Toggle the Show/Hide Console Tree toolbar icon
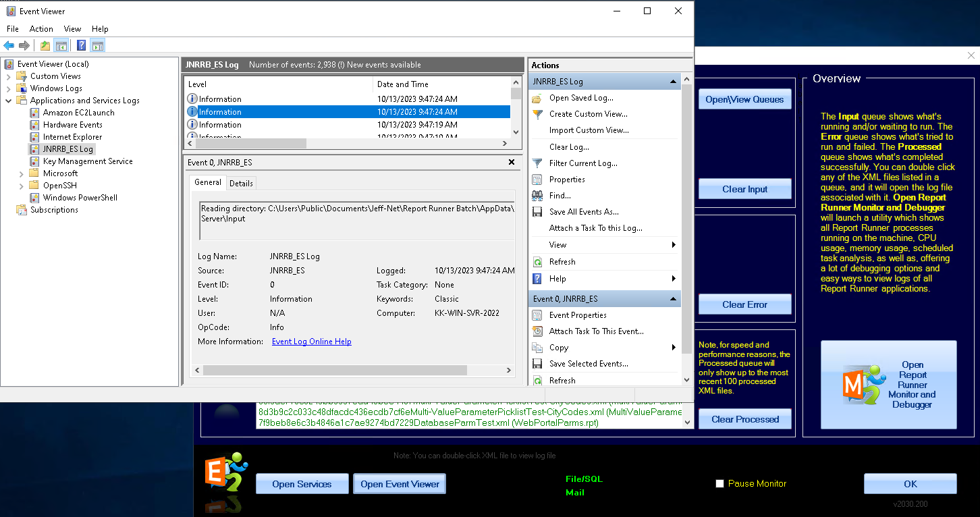Image resolution: width=980 pixels, height=517 pixels. pyautogui.click(x=61, y=46)
